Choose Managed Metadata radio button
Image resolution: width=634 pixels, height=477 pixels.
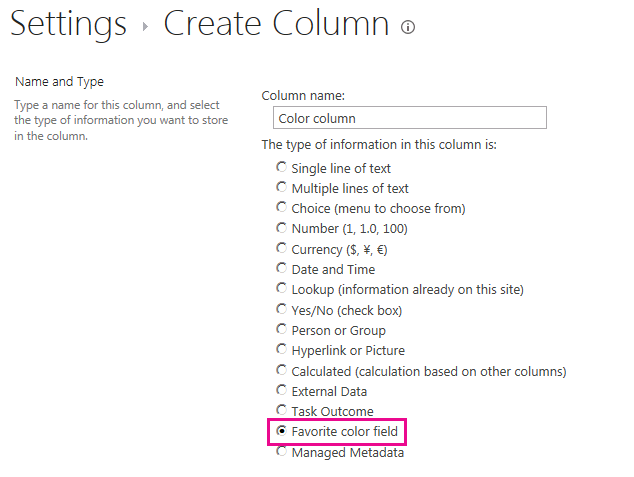(x=282, y=452)
